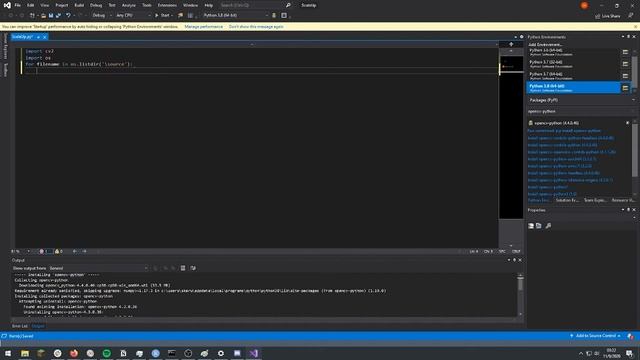Open the Show output from dropdown
Image resolution: width=640 pixels, height=360 pixels.
click(98, 268)
